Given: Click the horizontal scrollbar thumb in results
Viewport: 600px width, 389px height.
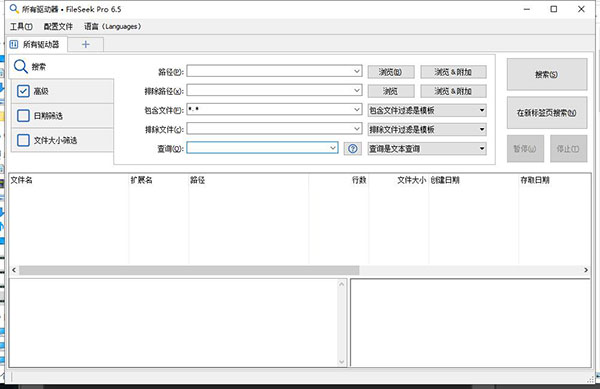Looking at the screenshot, I should (x=189, y=270).
